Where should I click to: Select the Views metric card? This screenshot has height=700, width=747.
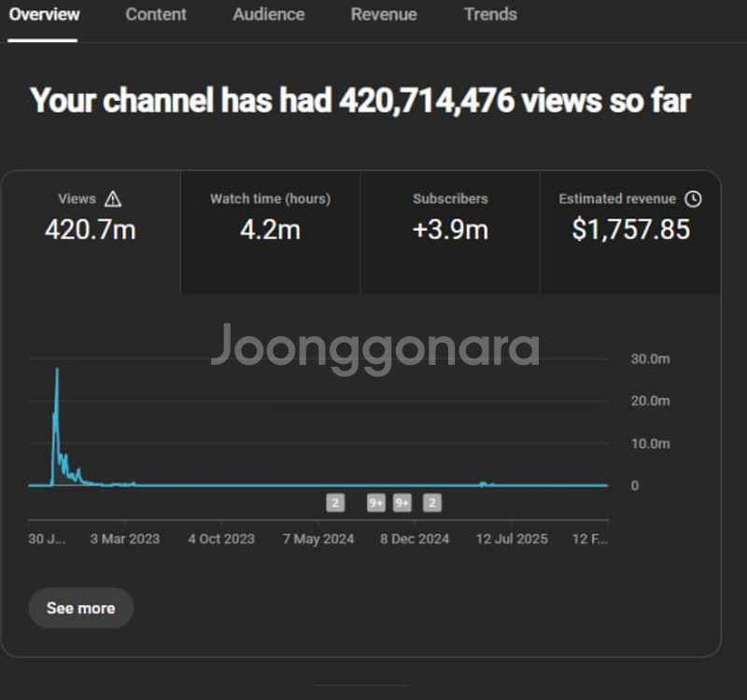click(91, 233)
